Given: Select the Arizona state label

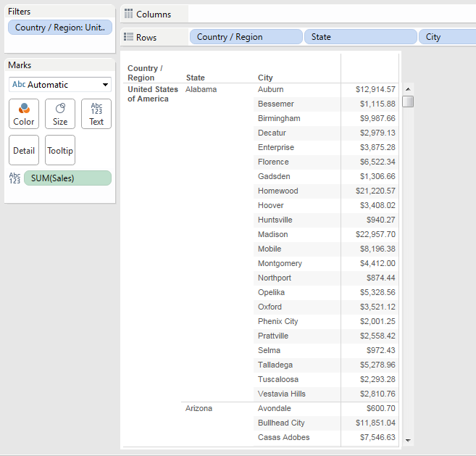Looking at the screenshot, I should pyautogui.click(x=199, y=408).
